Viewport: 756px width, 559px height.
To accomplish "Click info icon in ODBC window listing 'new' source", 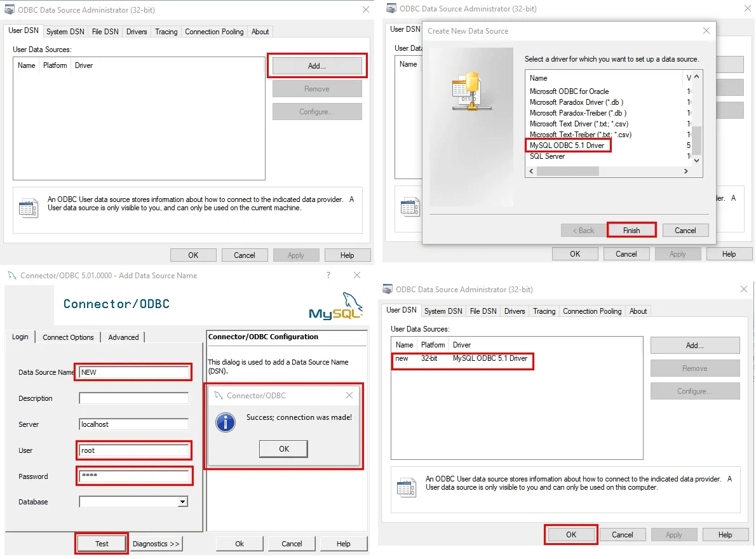I will pyautogui.click(x=407, y=487).
